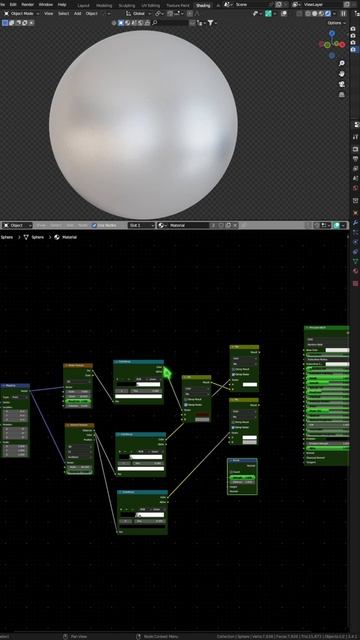Click the viewport navigation axis gizmo
This screenshot has width=360, height=640.
[332, 44]
